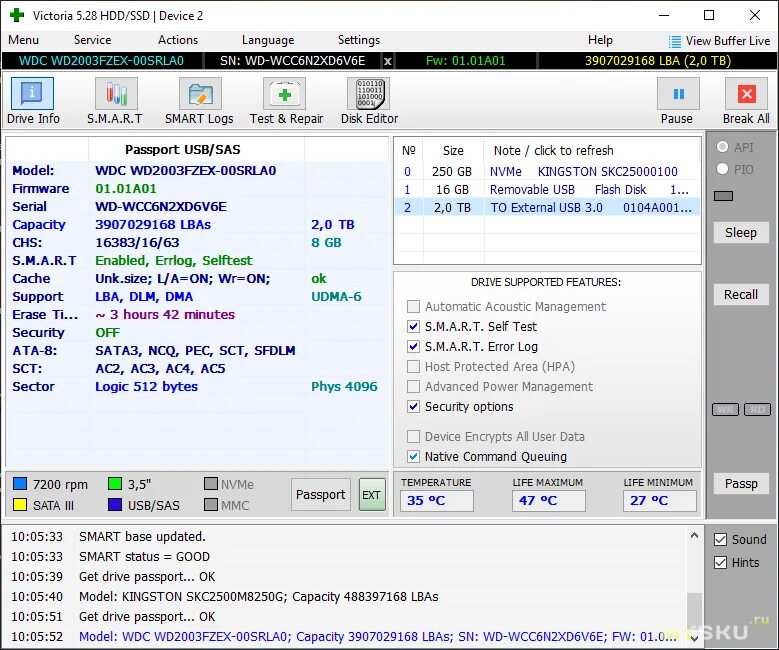779x650 pixels.
Task: Toggle S.M.A.R.T. Error Log checkbox
Action: pyautogui.click(x=413, y=346)
